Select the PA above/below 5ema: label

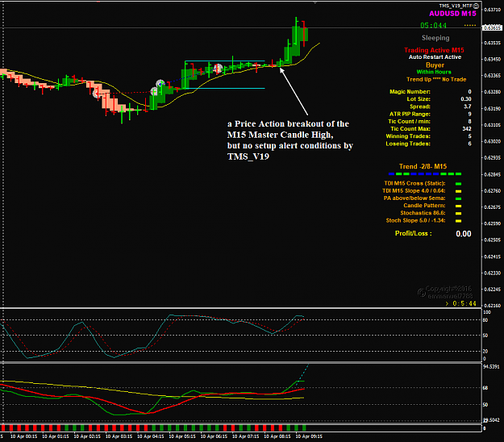click(414, 198)
